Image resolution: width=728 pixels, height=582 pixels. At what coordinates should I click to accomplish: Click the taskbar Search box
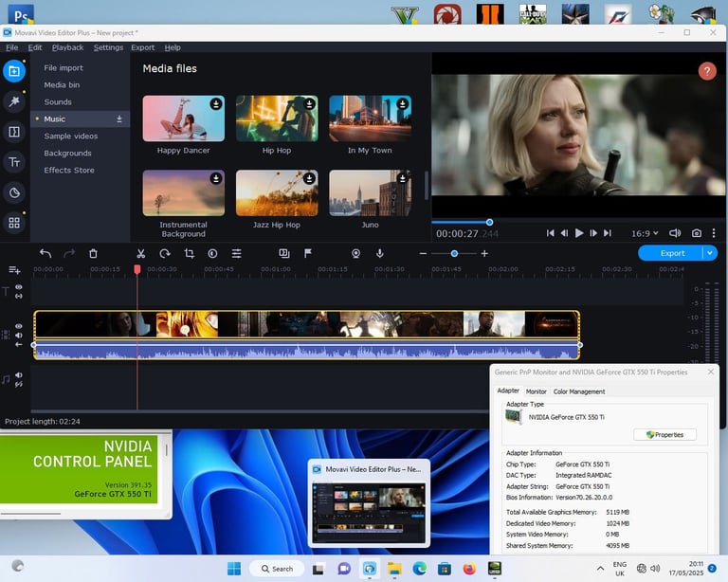tap(277, 569)
